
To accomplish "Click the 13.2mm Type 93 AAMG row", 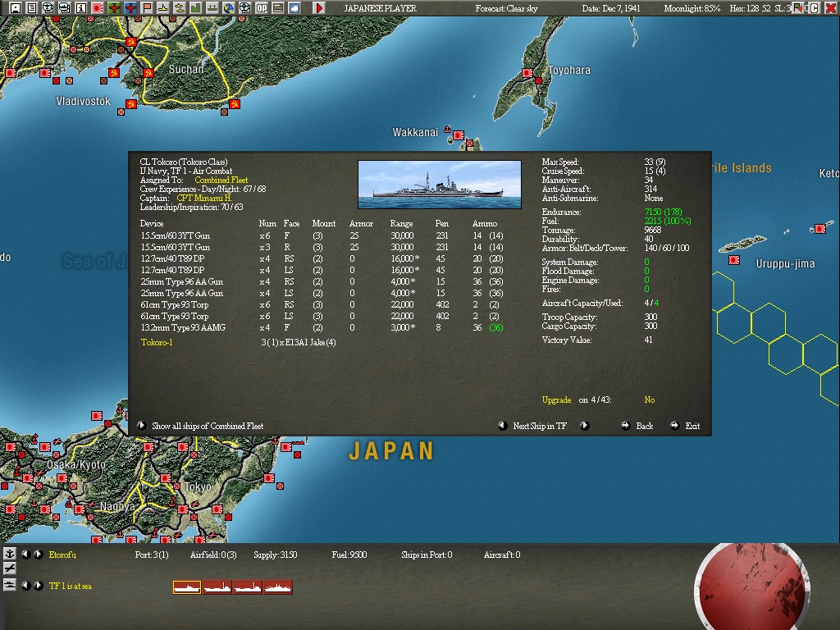I will click(x=322, y=327).
